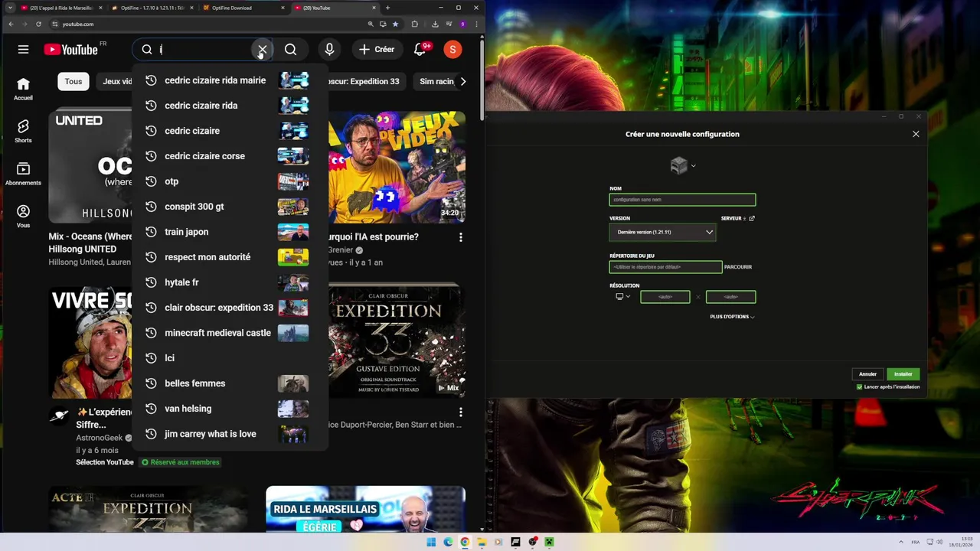Open options for the Expedition 33 mix
The image size is (980, 551).
tap(460, 412)
